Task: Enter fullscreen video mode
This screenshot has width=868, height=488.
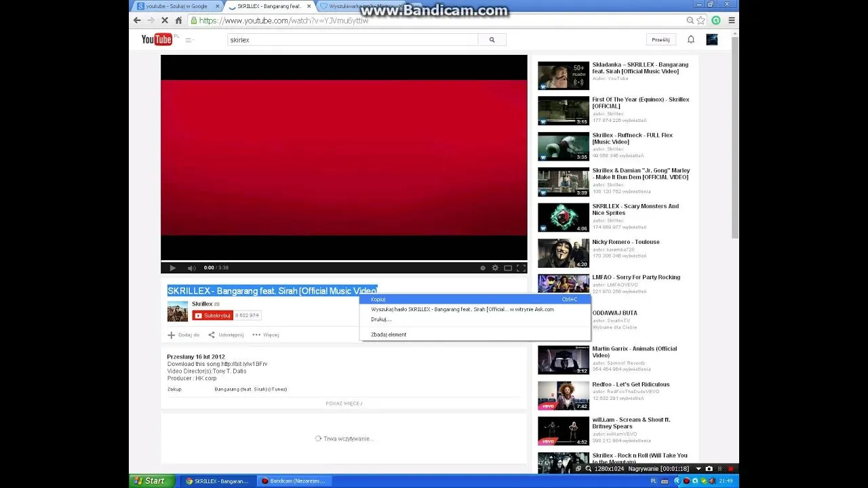Action: click(521, 268)
